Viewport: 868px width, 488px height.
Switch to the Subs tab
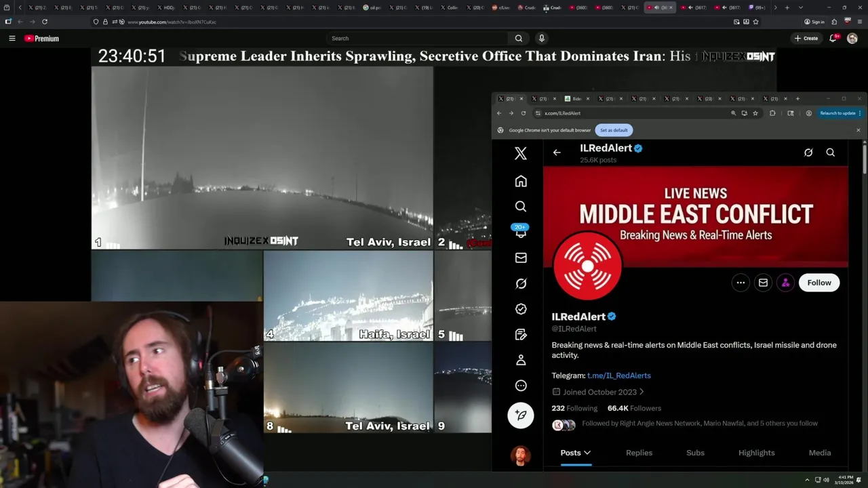(695, 453)
